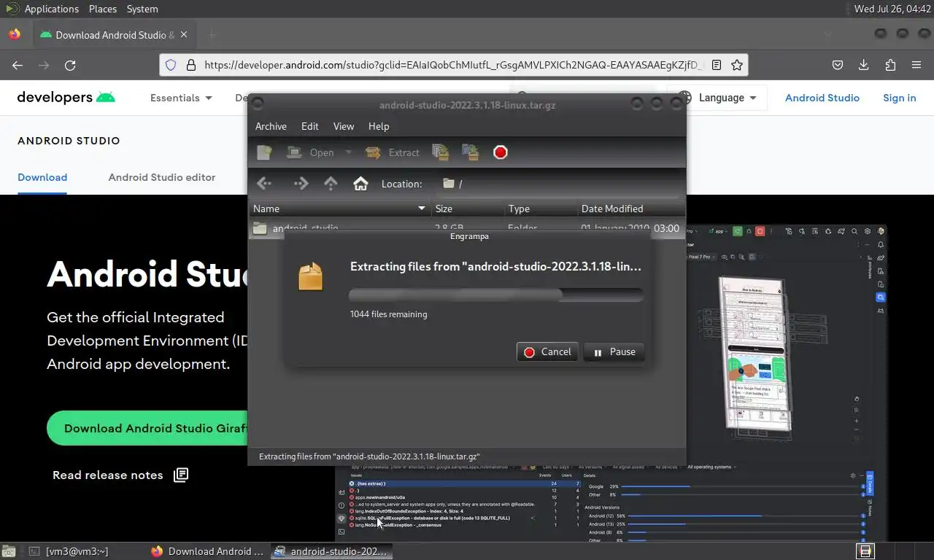Select the android-studio folder row
The height and width of the screenshot is (560, 934).
467,227
